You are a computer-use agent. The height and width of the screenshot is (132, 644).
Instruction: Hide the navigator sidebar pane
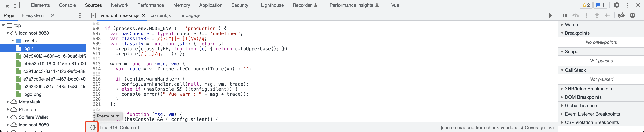pyautogui.click(x=92, y=15)
